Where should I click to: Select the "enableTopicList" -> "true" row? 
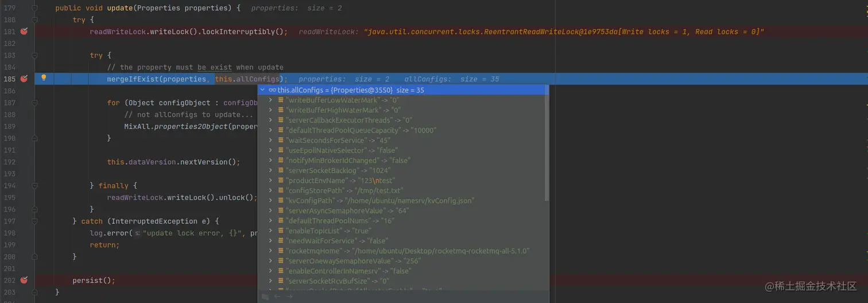tap(330, 231)
